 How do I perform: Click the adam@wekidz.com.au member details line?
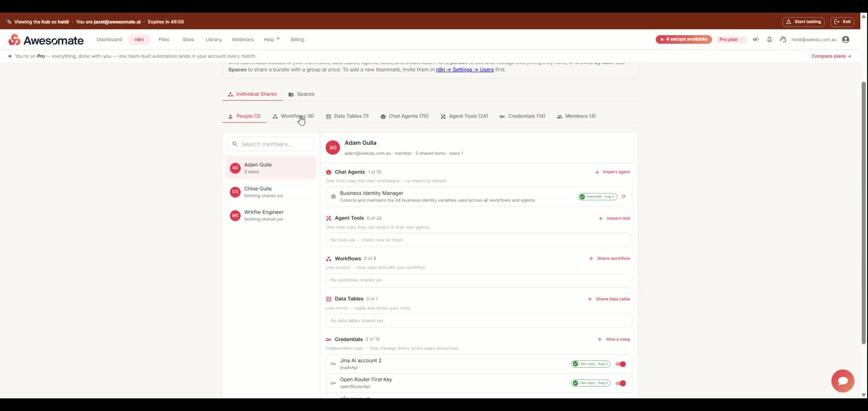coord(404,154)
